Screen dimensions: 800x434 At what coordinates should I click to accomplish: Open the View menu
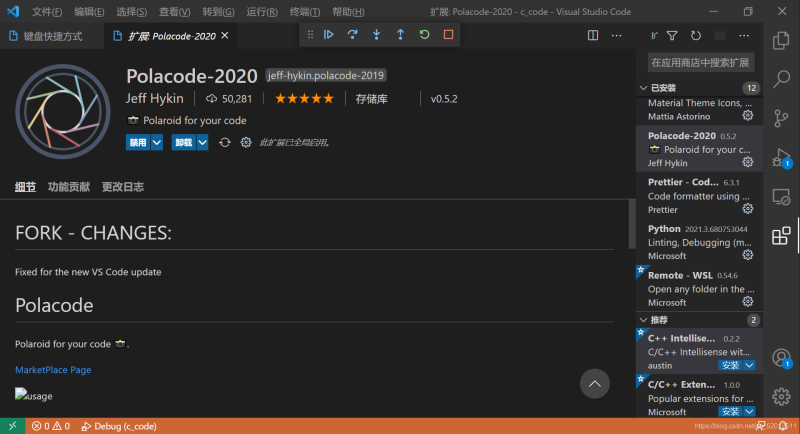pos(174,12)
